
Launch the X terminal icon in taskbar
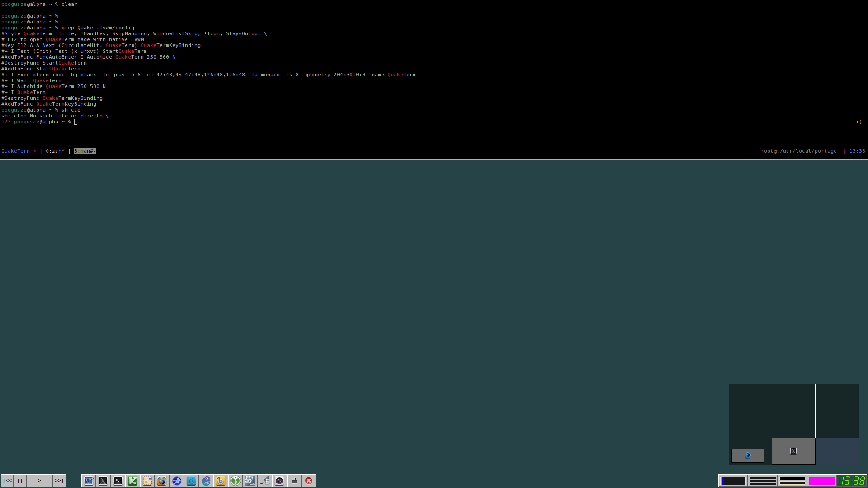103,481
